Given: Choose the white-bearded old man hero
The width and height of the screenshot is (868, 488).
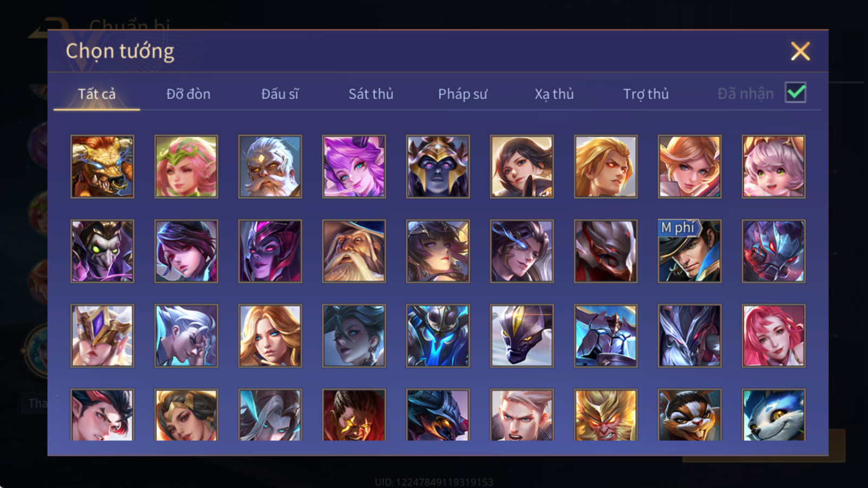Looking at the screenshot, I should [x=270, y=166].
